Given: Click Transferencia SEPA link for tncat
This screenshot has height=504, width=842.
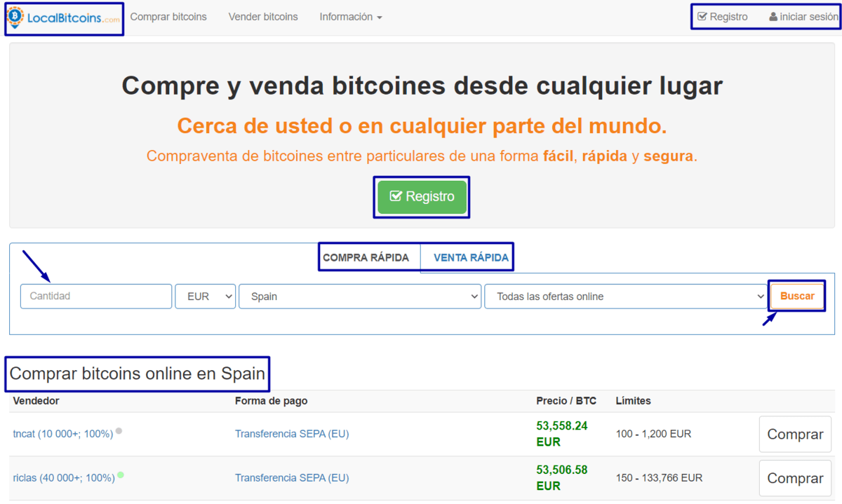Looking at the screenshot, I should pyautogui.click(x=291, y=434).
